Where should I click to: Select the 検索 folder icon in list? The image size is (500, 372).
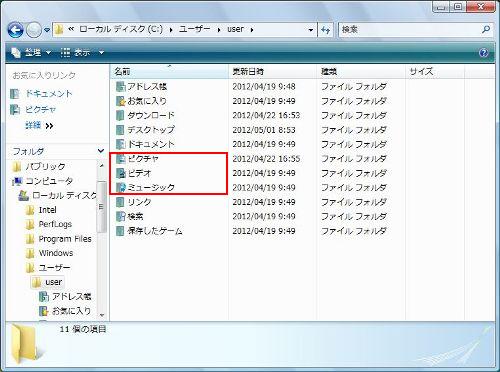coord(120,216)
